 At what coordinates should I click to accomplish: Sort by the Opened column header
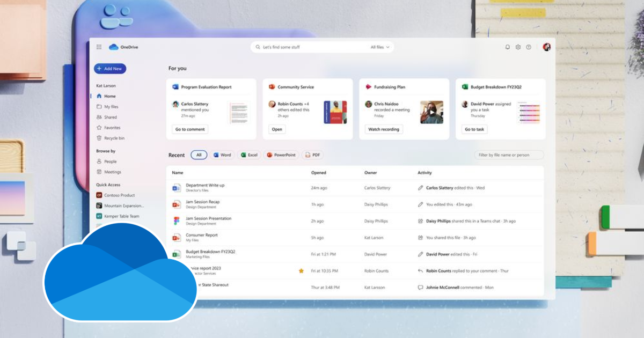point(319,173)
